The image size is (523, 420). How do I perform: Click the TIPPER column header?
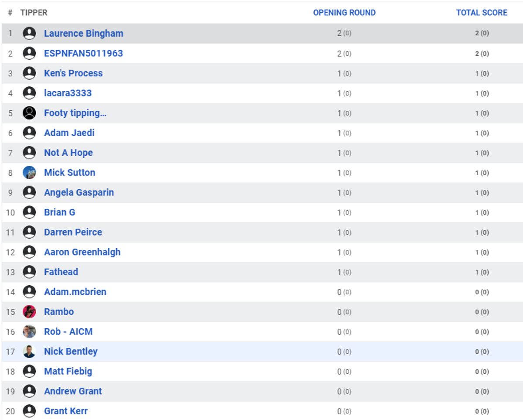(34, 13)
